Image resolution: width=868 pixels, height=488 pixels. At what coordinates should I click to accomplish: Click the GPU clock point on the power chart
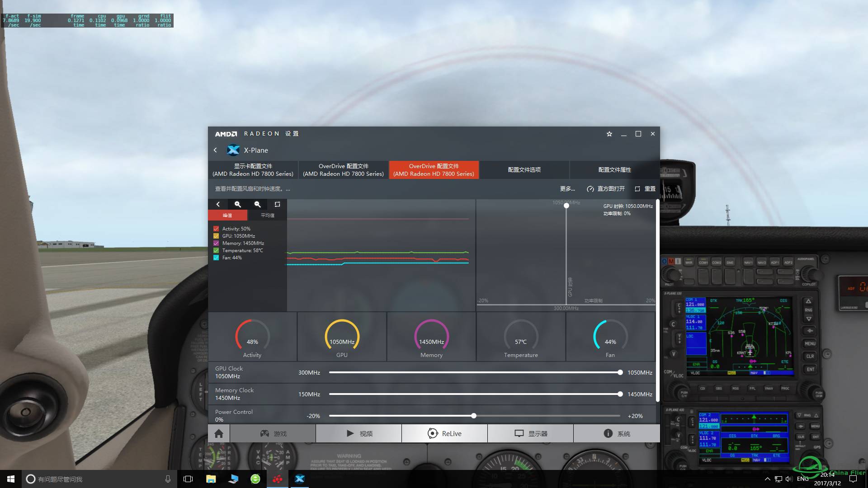566,206
